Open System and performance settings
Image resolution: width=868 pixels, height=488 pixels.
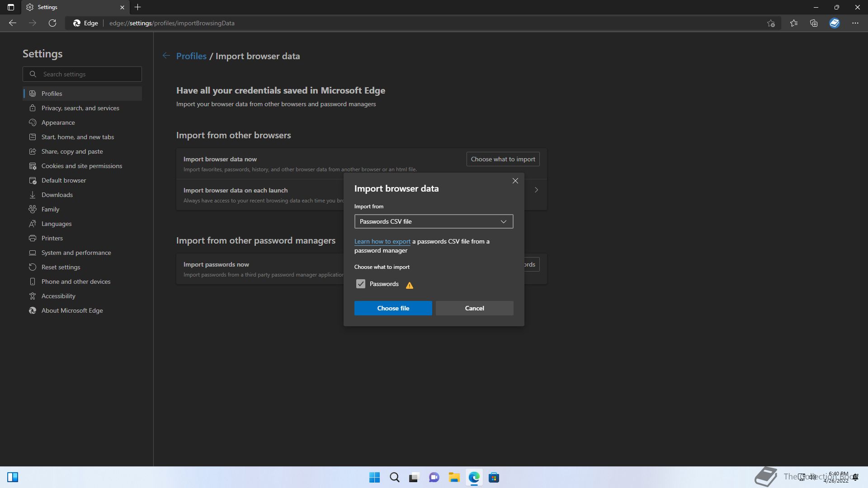pyautogui.click(x=82, y=253)
